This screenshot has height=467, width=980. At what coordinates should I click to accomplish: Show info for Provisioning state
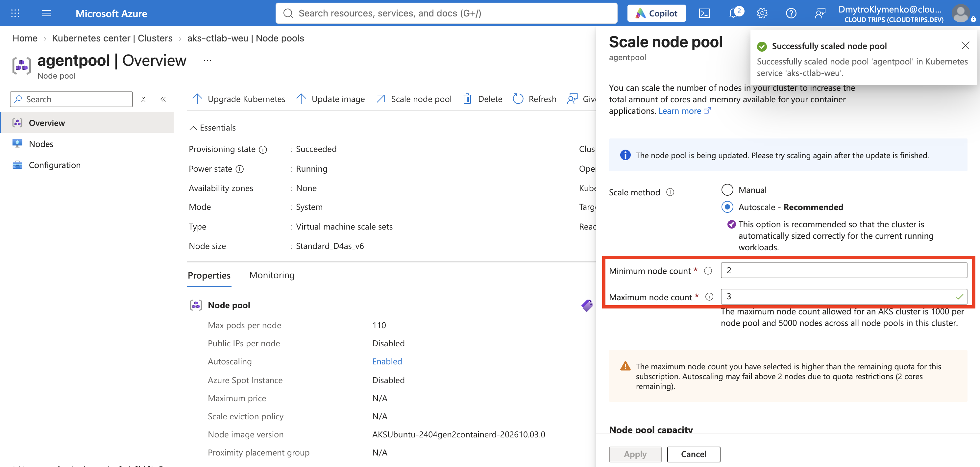(x=263, y=150)
